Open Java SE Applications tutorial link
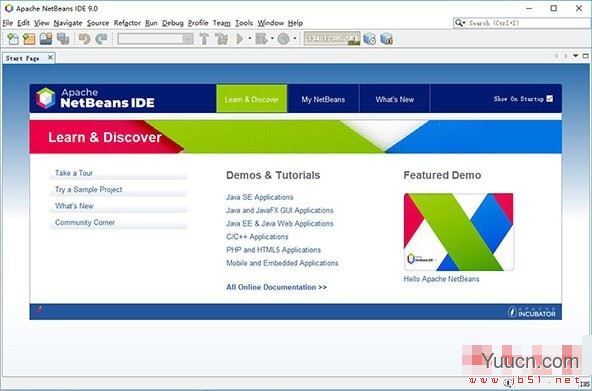 (260, 197)
